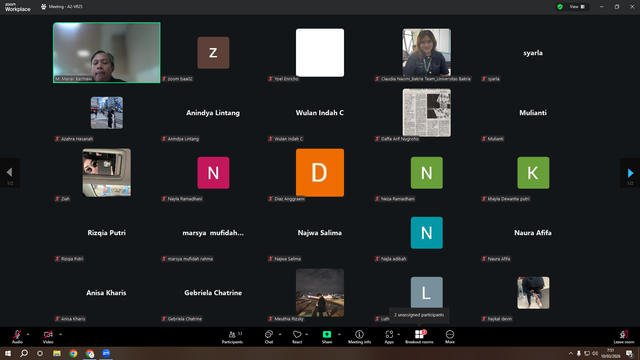Click the Wulan Indah C name tile

[320, 113]
